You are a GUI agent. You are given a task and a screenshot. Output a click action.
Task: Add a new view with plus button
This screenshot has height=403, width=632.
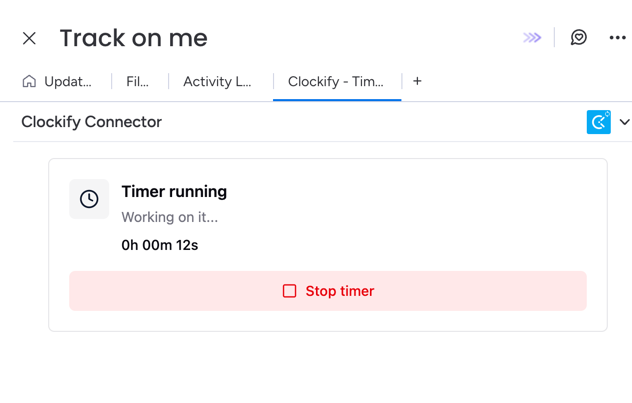coord(417,81)
